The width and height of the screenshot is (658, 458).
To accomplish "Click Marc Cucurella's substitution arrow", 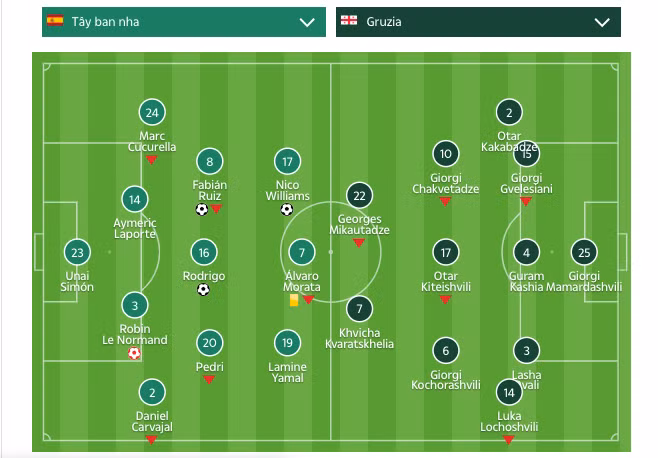I will click(151, 159).
